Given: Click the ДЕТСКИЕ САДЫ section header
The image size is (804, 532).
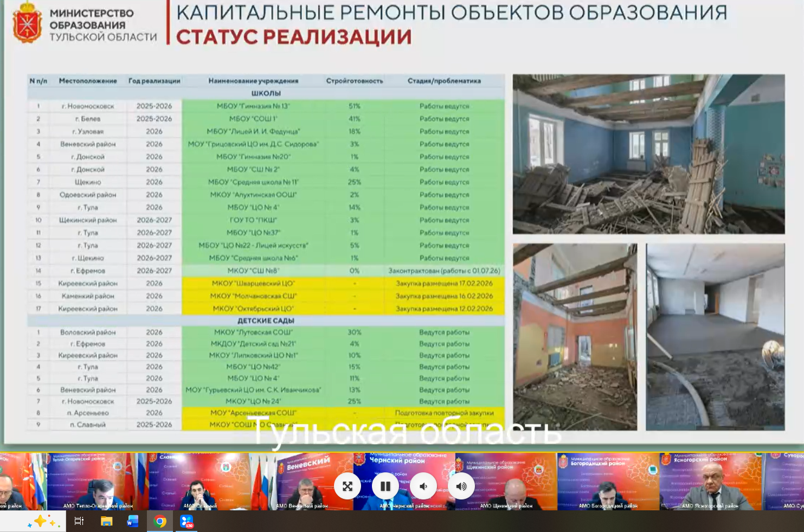Looking at the screenshot, I should [x=266, y=321].
